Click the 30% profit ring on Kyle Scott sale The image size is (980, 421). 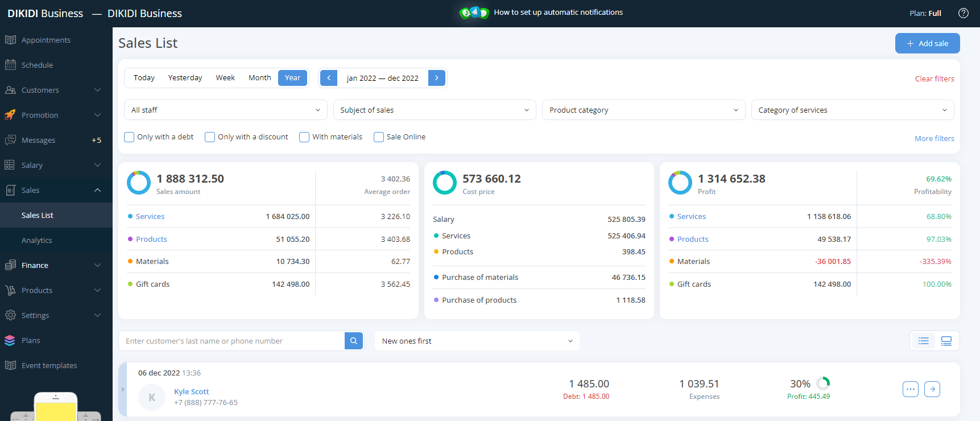pos(823,383)
